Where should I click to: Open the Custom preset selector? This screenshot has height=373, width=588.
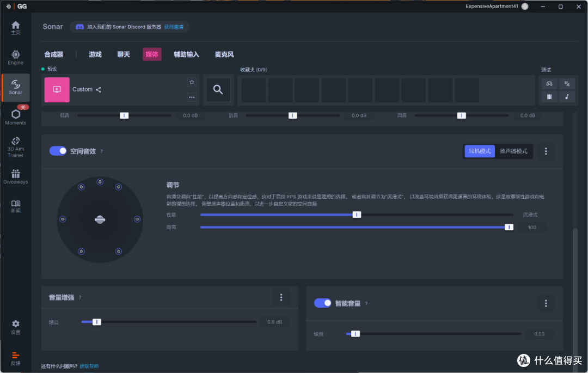click(120, 90)
